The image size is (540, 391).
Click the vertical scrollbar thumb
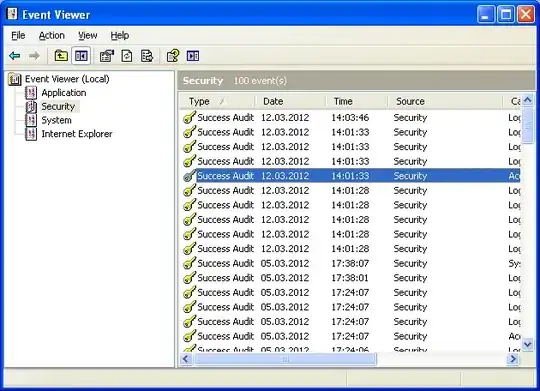(528, 125)
